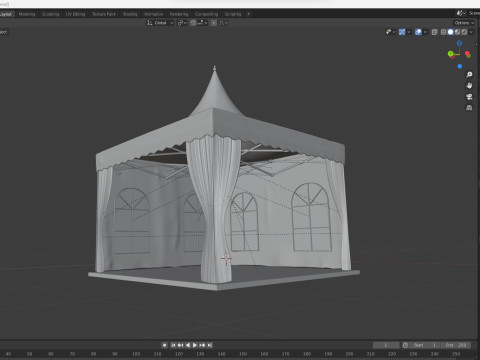This screenshot has width=480, height=360.
Task: Add a new workspace with plus icon
Action: click(x=248, y=14)
